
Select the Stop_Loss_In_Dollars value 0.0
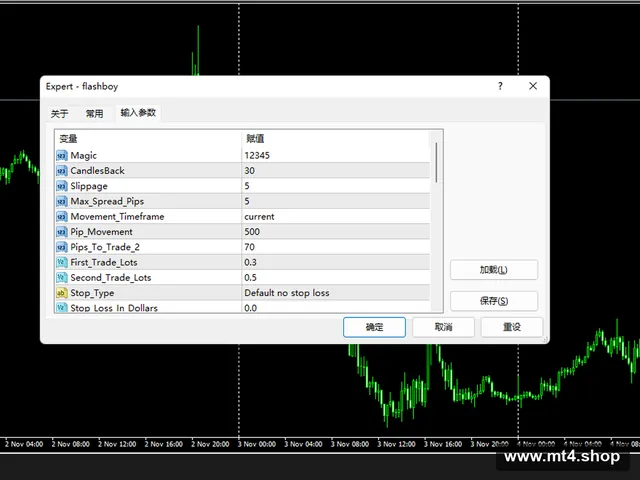(x=336, y=307)
